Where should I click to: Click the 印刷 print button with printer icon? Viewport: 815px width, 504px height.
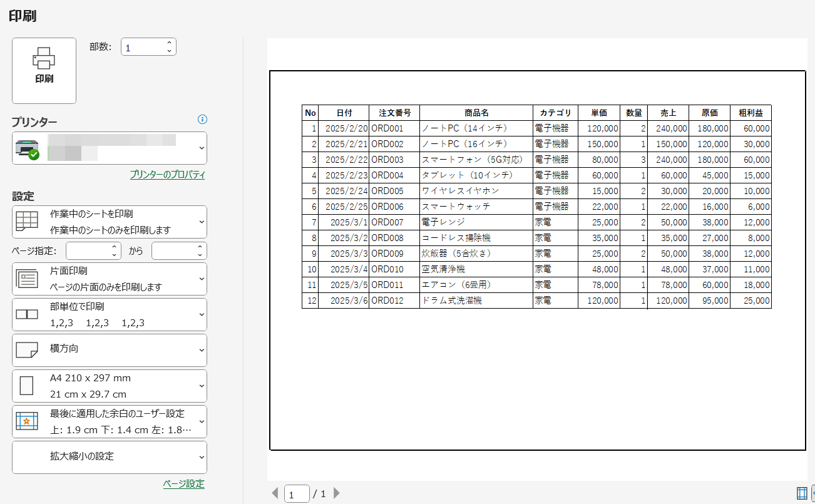[x=44, y=69]
